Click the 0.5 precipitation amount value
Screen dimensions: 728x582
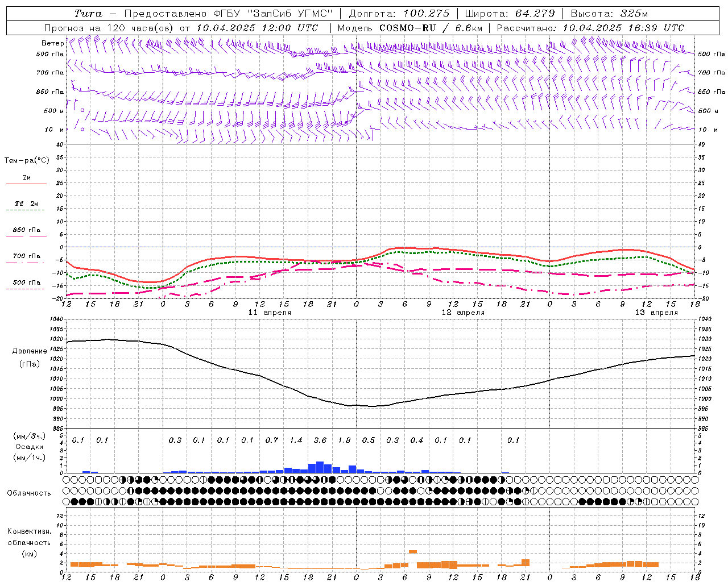tap(369, 440)
